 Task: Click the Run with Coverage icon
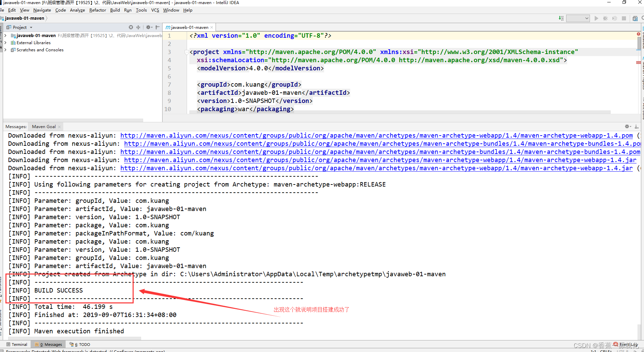tap(614, 18)
